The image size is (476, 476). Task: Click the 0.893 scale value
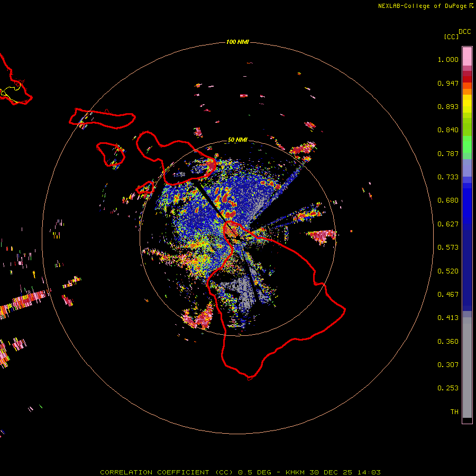[x=448, y=106]
